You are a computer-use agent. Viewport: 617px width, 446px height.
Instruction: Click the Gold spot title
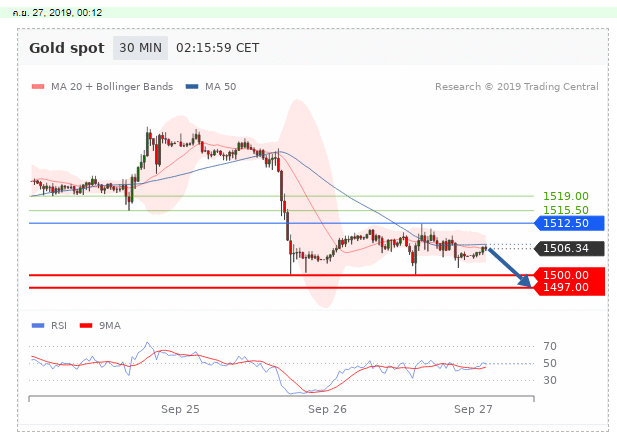coord(67,48)
